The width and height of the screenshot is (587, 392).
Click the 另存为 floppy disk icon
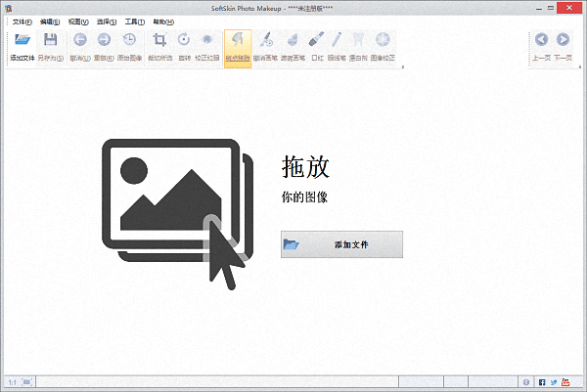tap(51, 41)
